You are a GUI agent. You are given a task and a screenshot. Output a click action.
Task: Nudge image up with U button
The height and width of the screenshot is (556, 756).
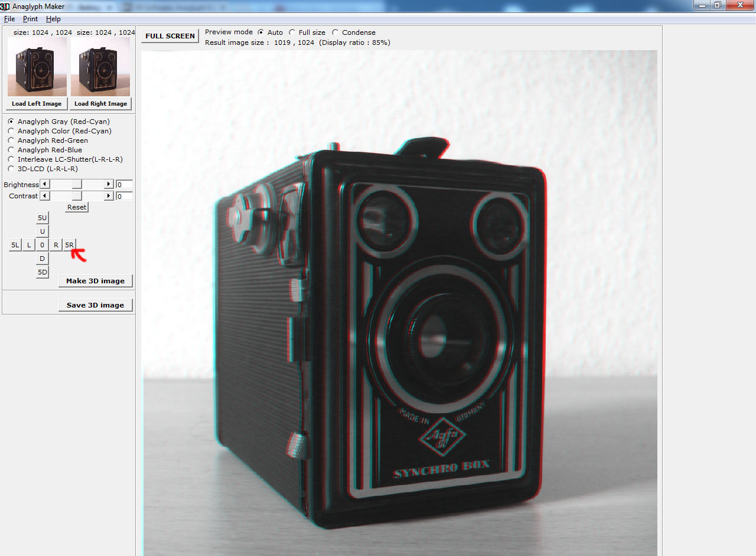point(42,231)
